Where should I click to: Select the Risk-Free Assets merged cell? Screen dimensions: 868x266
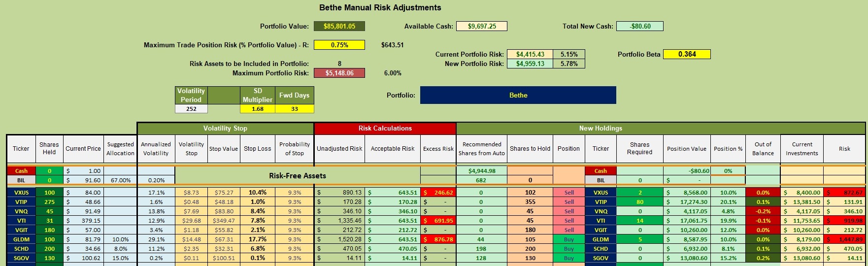tap(297, 175)
